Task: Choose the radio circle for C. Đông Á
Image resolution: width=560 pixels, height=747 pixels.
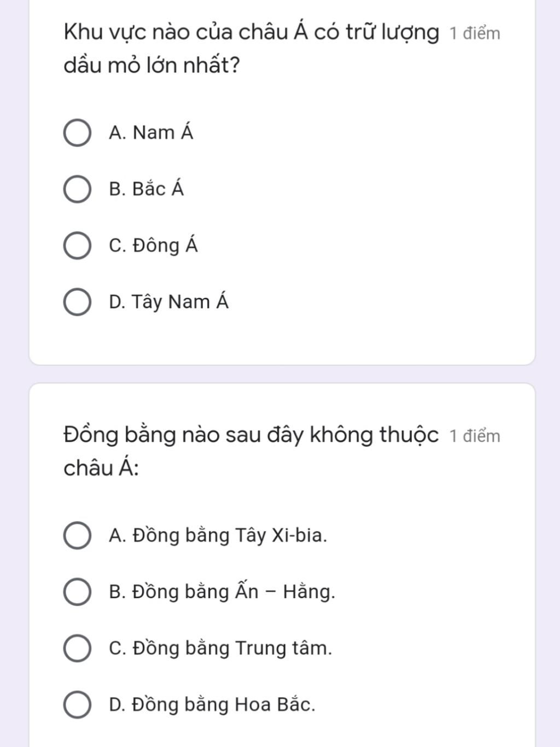Action: point(77,246)
